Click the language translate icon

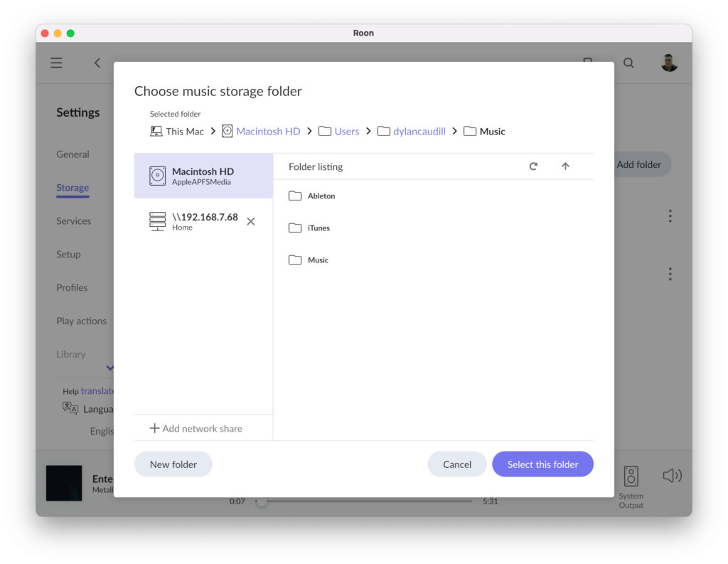click(x=70, y=408)
